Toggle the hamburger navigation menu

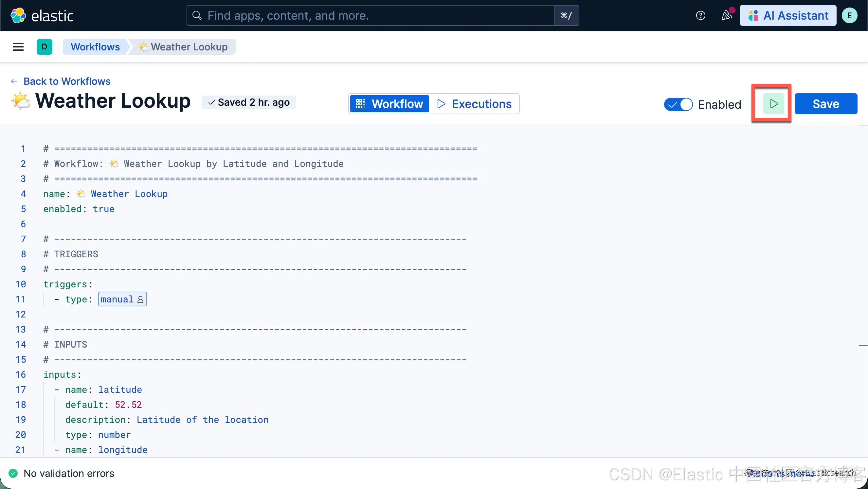tap(18, 47)
